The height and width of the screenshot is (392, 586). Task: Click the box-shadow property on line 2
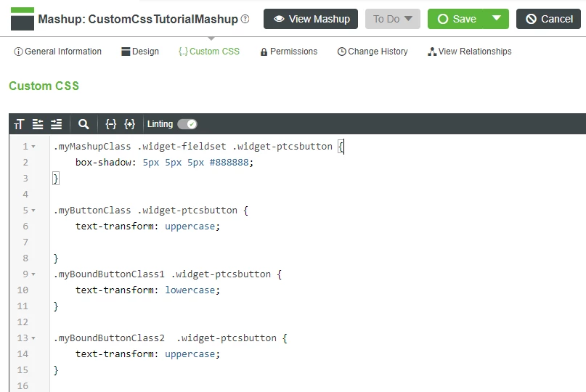click(x=103, y=162)
